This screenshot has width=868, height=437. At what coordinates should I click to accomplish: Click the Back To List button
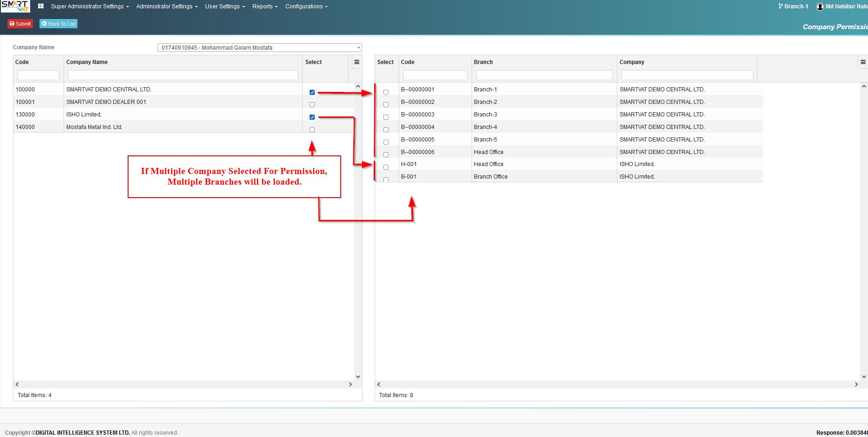coord(58,24)
